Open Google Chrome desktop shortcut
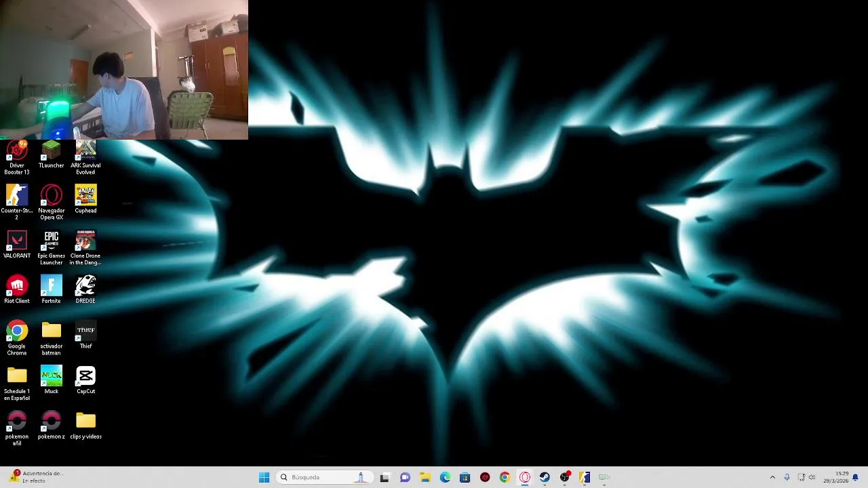The image size is (868, 488). pyautogui.click(x=17, y=338)
